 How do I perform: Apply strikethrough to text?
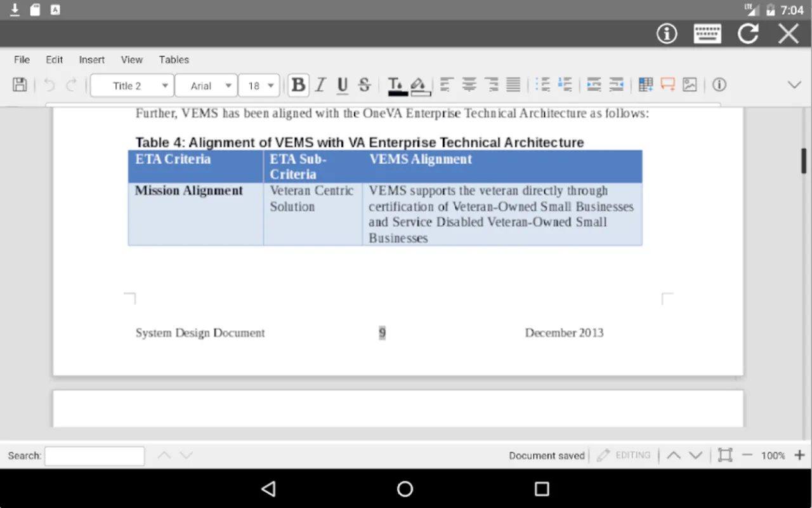pyautogui.click(x=364, y=85)
